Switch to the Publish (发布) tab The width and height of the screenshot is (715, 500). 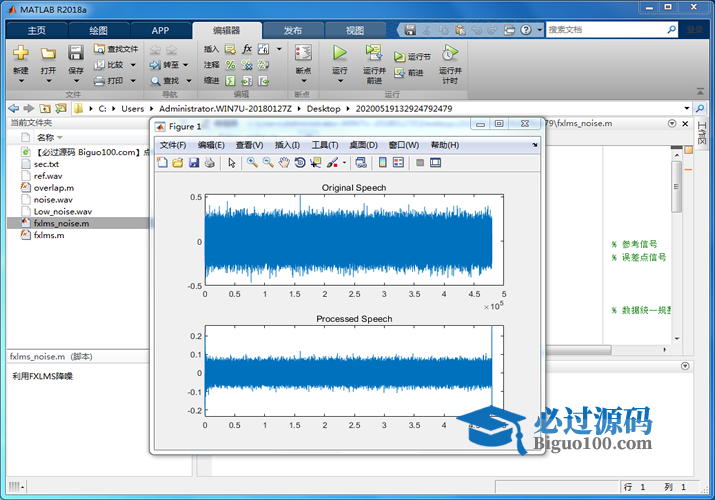[x=293, y=31]
